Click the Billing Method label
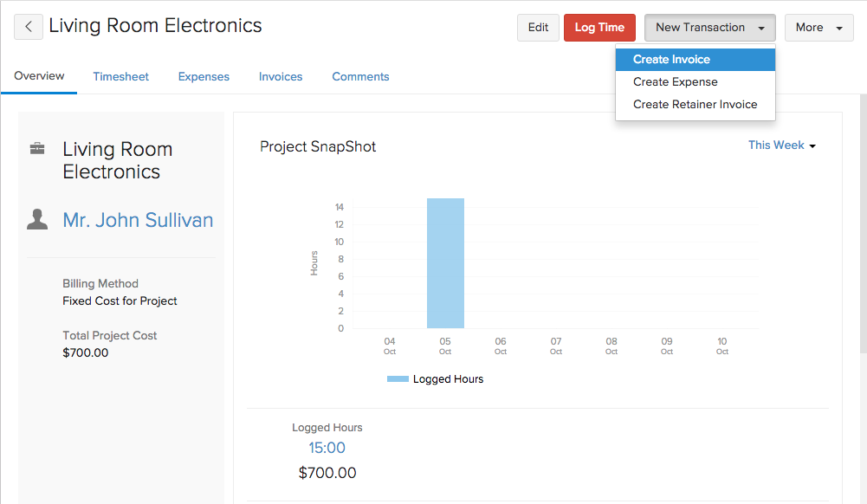 [100, 283]
